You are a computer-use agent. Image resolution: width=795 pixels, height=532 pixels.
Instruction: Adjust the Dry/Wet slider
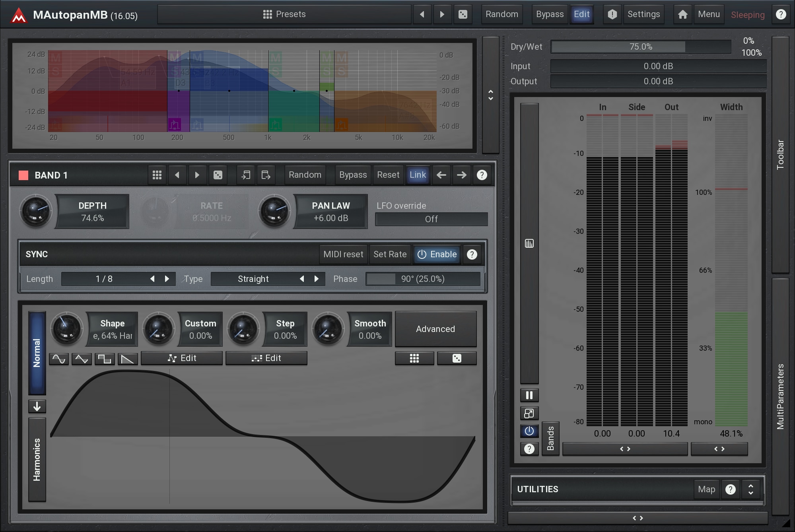click(641, 47)
